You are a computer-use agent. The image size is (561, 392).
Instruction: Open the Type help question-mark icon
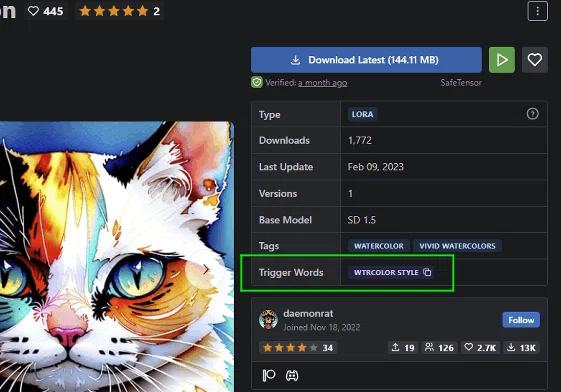click(x=532, y=114)
